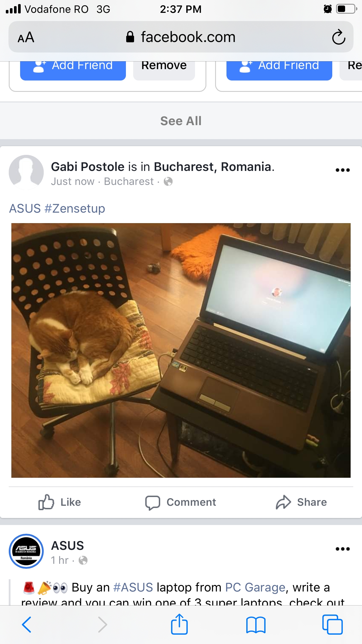
Task: Share Gabi Postole's post
Action: (x=301, y=502)
